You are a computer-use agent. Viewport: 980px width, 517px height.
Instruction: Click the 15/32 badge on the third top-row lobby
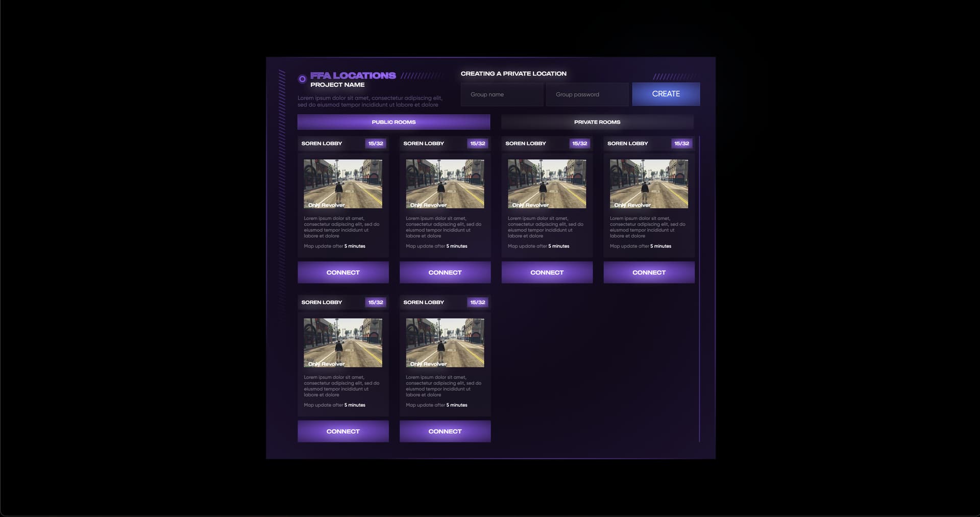580,143
